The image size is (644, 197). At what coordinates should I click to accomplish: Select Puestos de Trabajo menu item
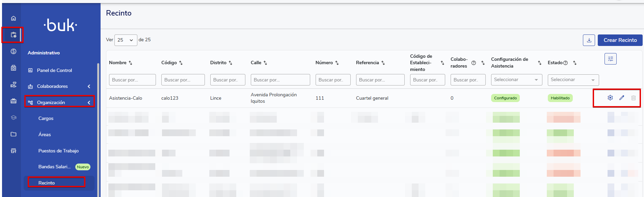point(58,151)
